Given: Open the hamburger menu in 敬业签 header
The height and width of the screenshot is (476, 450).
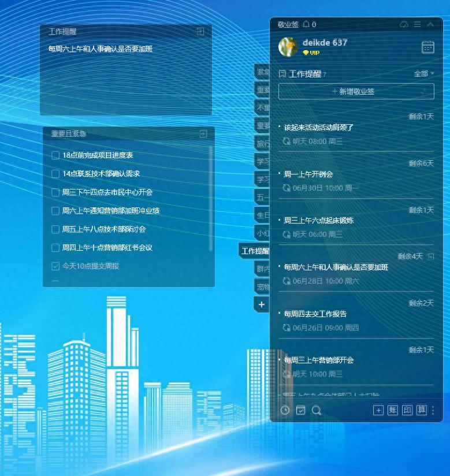Looking at the screenshot, I should click(x=417, y=24).
